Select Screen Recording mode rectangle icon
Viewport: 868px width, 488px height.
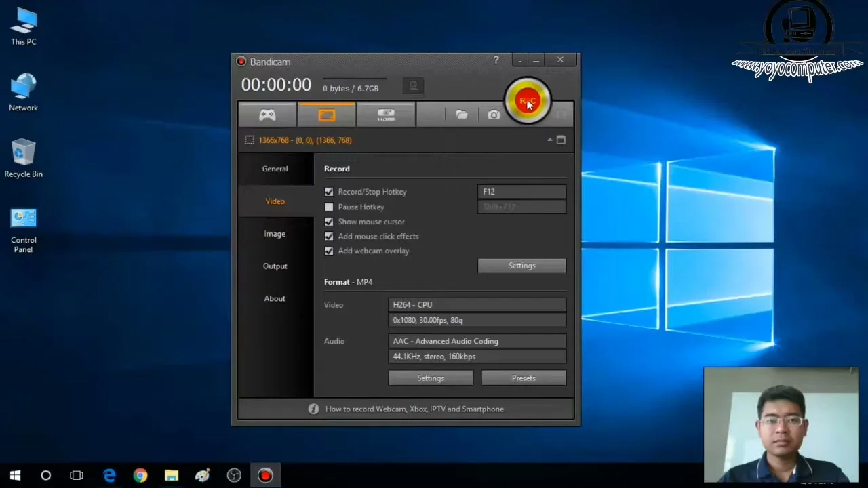click(326, 115)
